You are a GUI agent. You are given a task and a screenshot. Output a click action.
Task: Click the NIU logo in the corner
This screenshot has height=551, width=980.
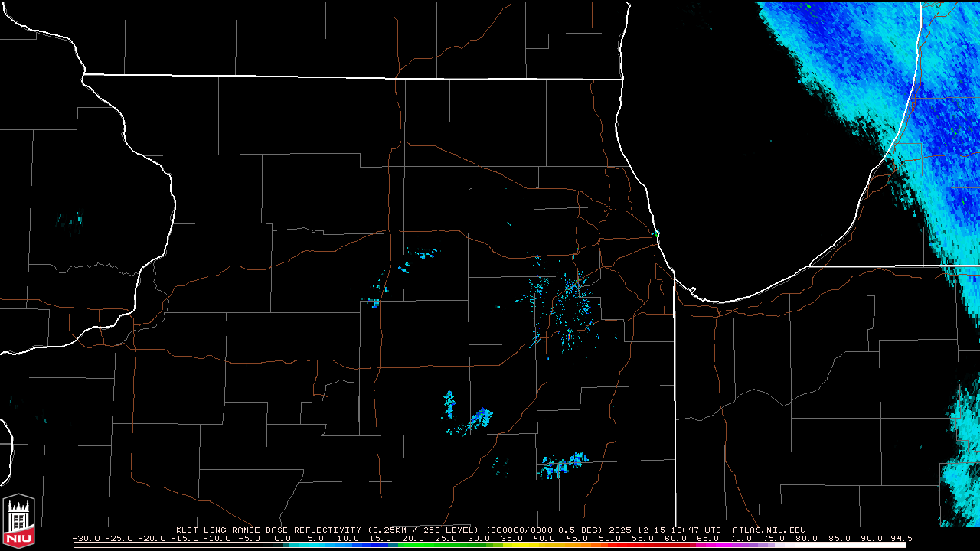[18, 522]
